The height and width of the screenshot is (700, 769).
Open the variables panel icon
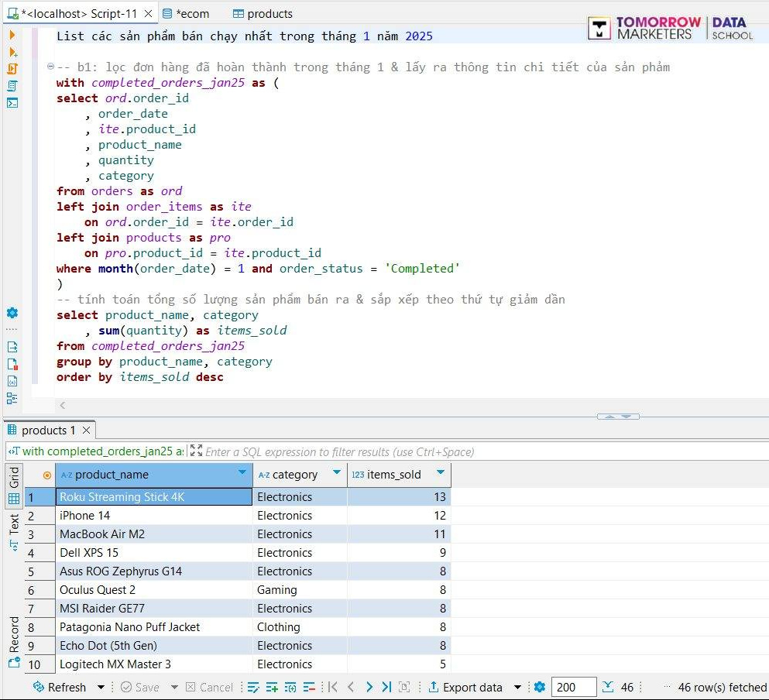pos(12,381)
